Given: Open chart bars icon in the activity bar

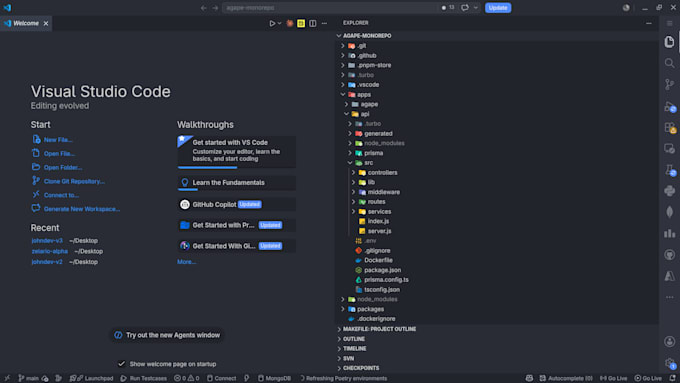Looking at the screenshot, I should (x=669, y=233).
